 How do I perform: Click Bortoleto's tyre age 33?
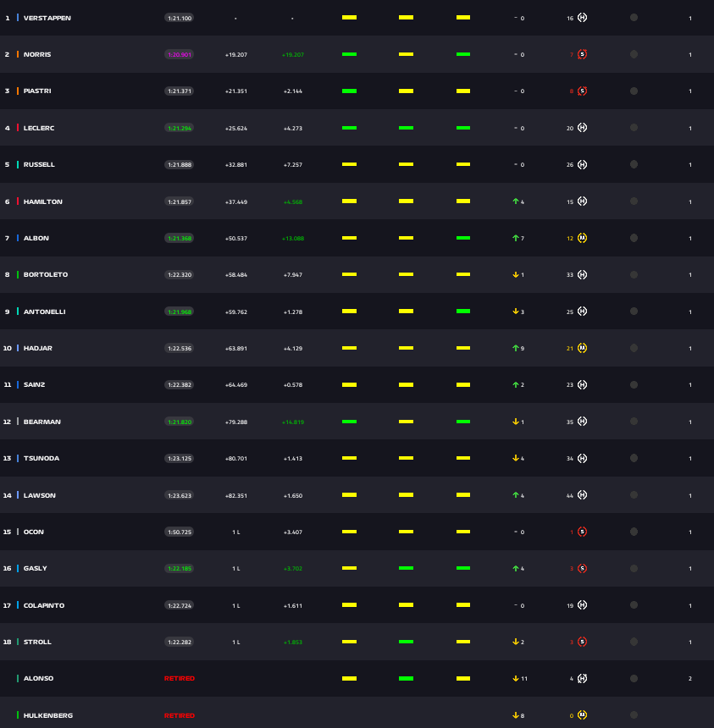(569, 275)
